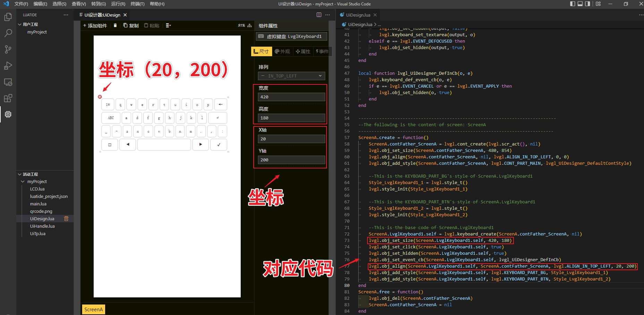Open the IN_TOP_LEFT alignment dropdown
644x315 pixels.
pos(291,76)
